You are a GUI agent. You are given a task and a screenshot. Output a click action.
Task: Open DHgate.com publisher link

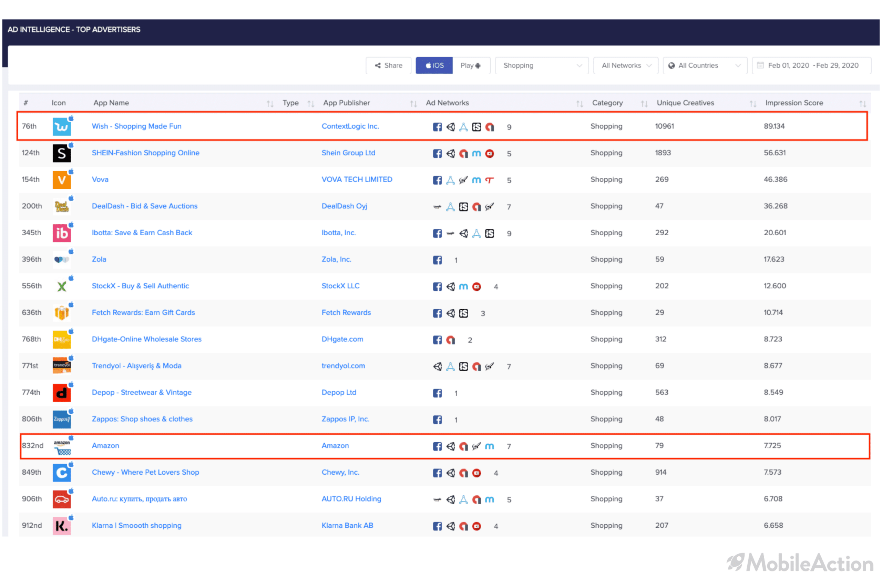pos(342,339)
